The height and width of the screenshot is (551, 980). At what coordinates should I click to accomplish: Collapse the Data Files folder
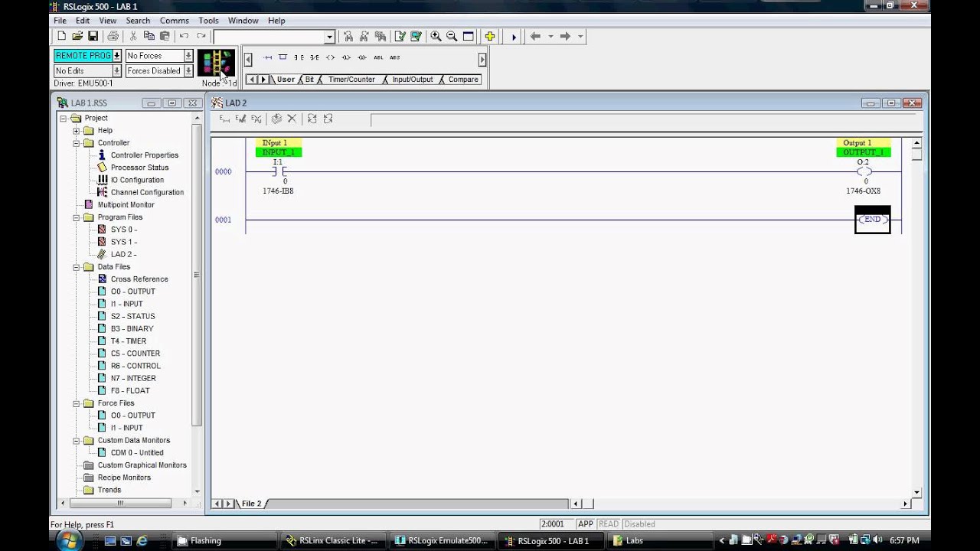click(77, 267)
